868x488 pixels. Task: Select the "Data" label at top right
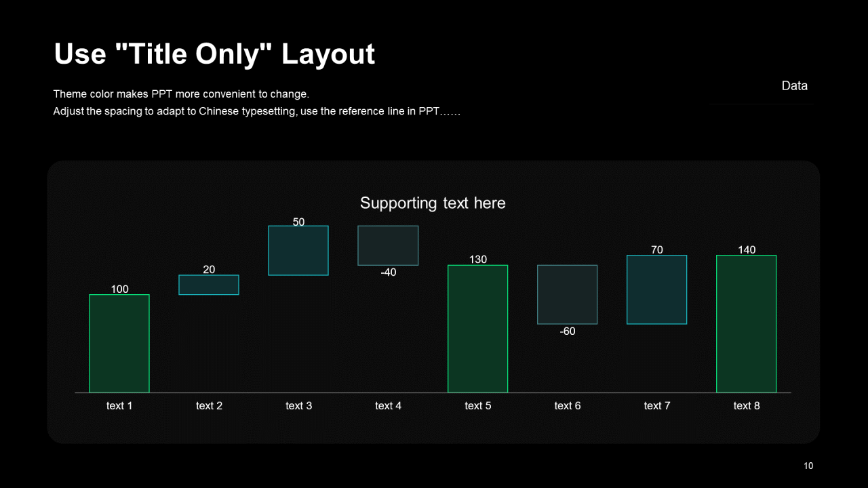[794, 86]
